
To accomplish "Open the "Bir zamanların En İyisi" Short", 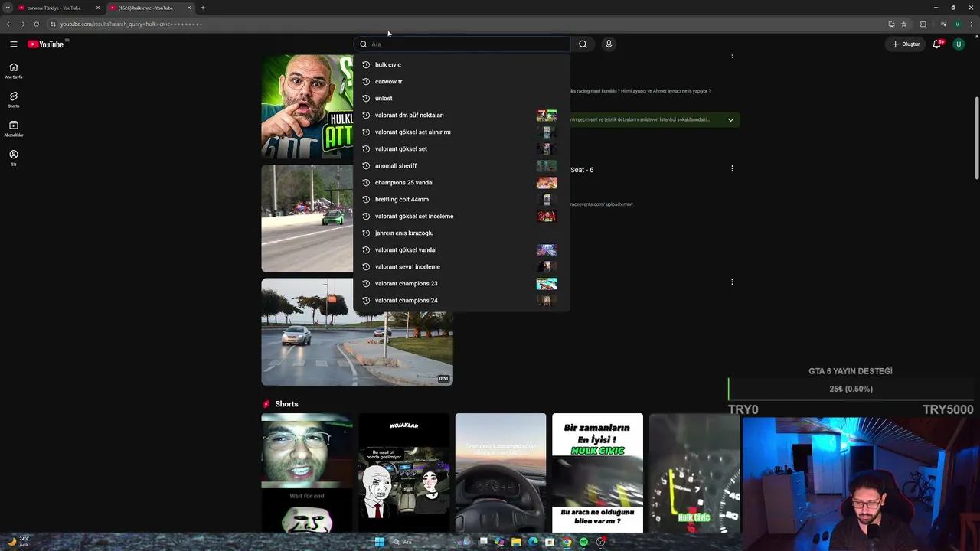I will [597, 473].
